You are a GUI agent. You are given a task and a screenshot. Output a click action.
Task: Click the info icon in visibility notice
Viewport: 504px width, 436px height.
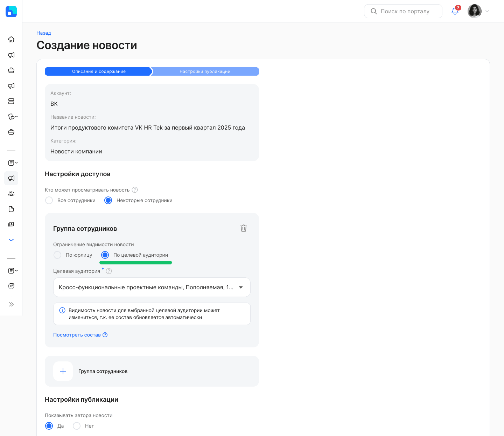click(x=62, y=310)
